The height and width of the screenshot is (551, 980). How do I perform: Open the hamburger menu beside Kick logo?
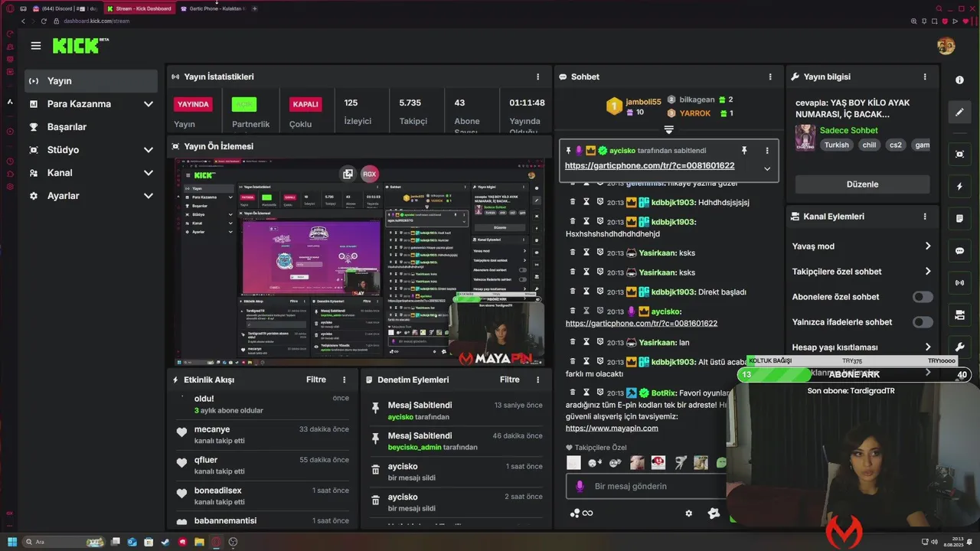point(36,46)
